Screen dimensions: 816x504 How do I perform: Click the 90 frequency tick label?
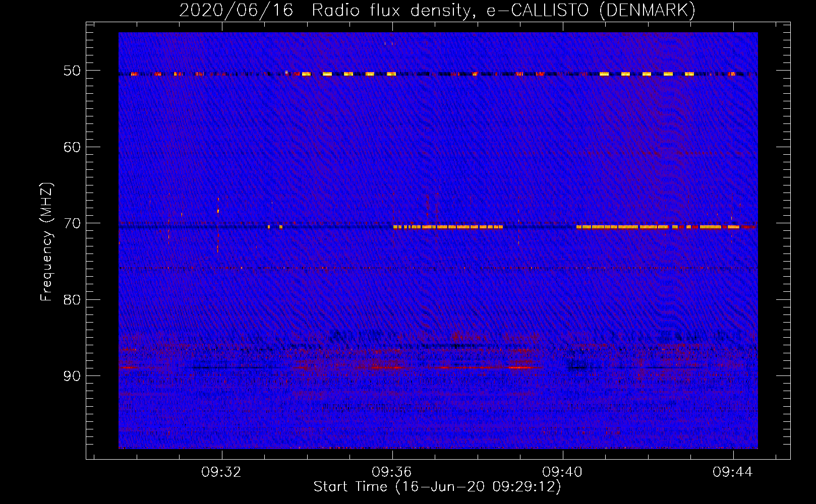(72, 376)
